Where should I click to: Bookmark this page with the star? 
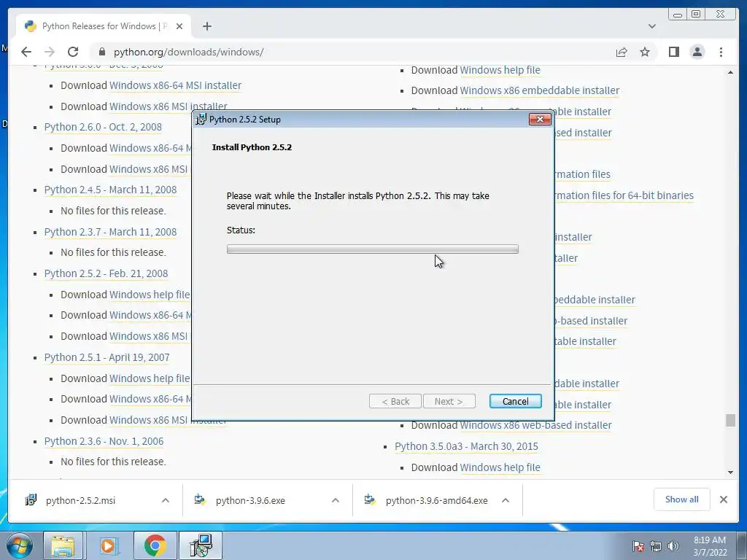point(645,52)
